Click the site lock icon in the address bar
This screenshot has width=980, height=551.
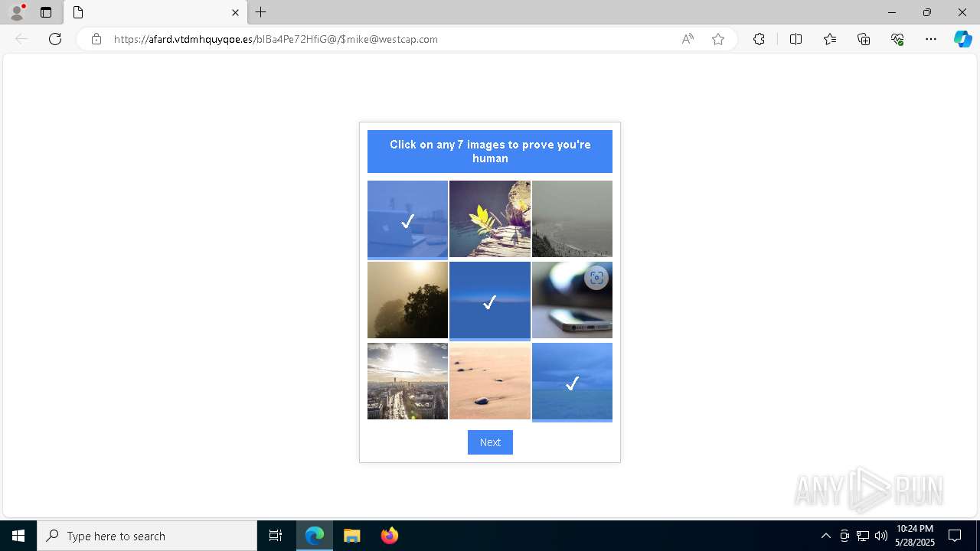click(96, 39)
